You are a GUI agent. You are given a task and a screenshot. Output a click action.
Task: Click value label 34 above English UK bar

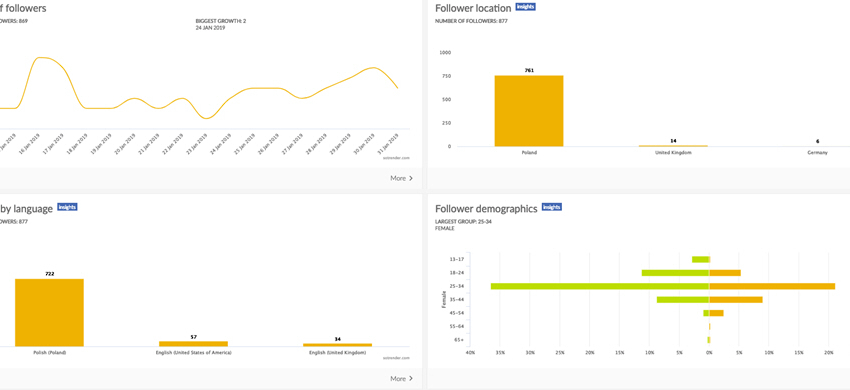point(337,339)
